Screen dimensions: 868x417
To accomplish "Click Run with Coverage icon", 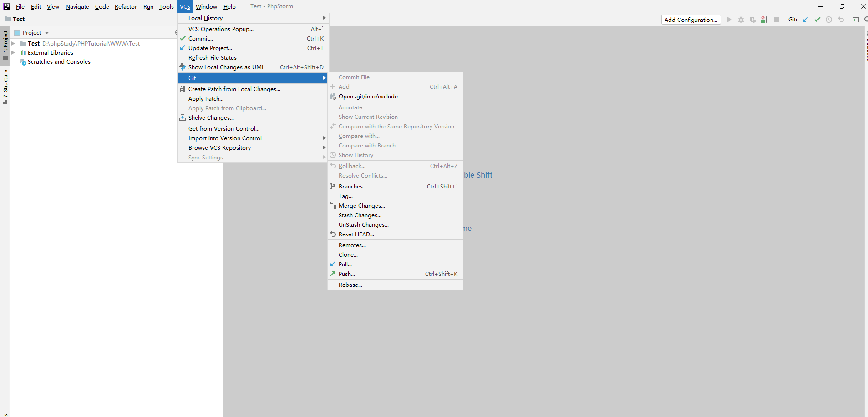I will pos(753,20).
